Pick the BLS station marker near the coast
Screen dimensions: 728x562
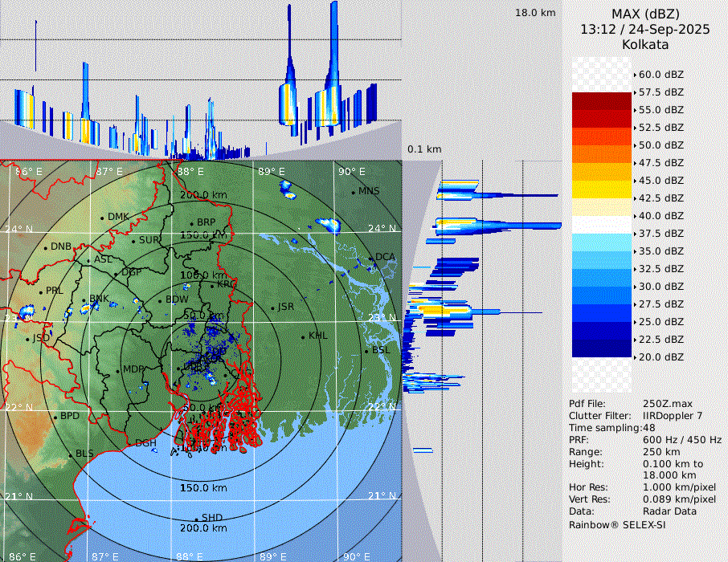(x=71, y=454)
